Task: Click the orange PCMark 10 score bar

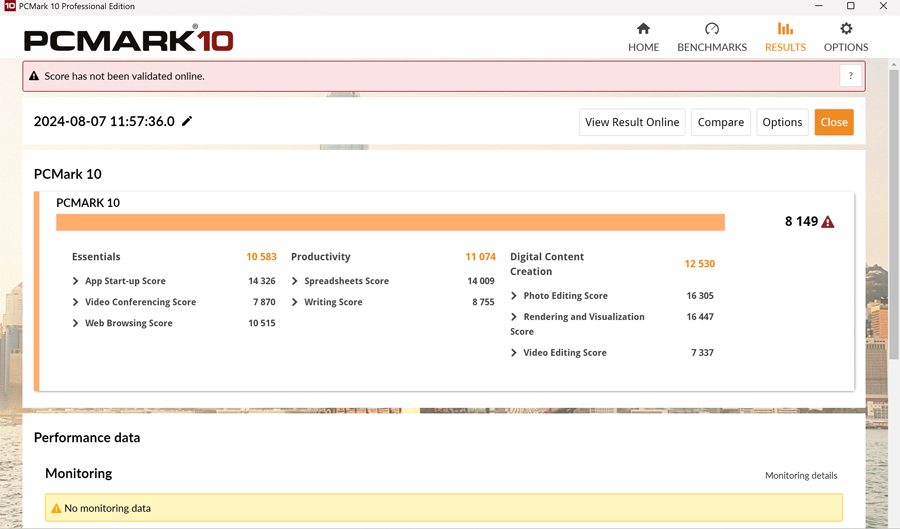Action: point(390,222)
